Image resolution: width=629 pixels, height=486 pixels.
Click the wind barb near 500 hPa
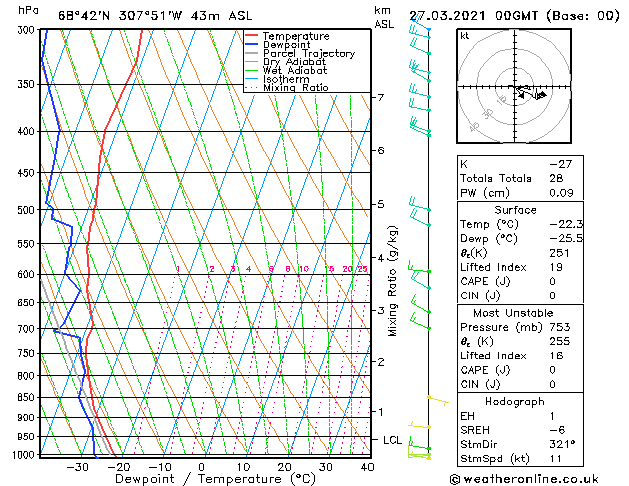[x=420, y=204]
